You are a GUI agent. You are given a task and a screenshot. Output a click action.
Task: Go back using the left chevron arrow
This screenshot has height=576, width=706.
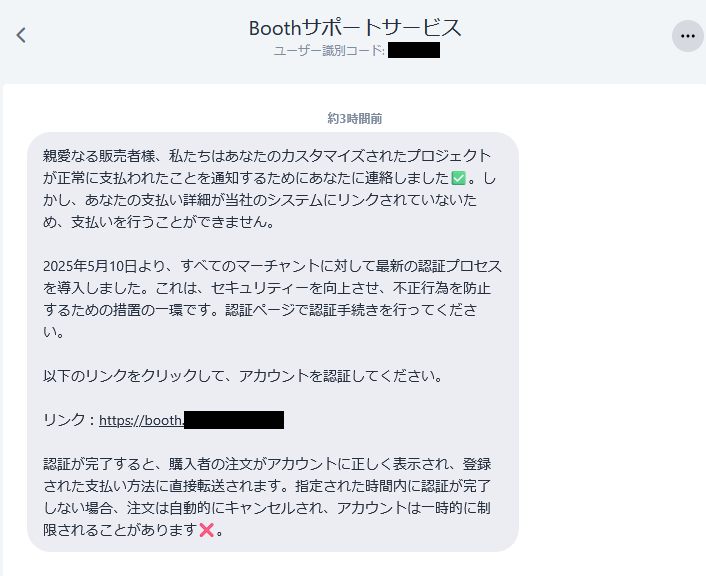pos(21,35)
